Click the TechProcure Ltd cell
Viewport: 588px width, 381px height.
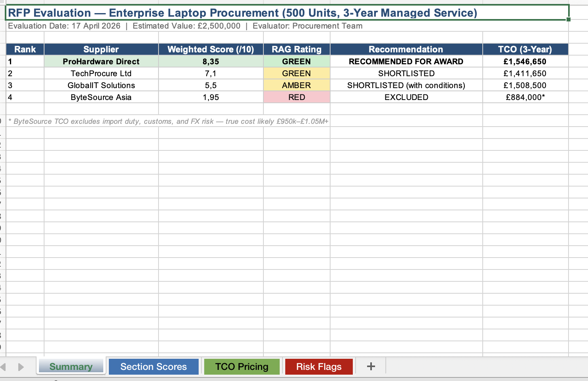[101, 73]
